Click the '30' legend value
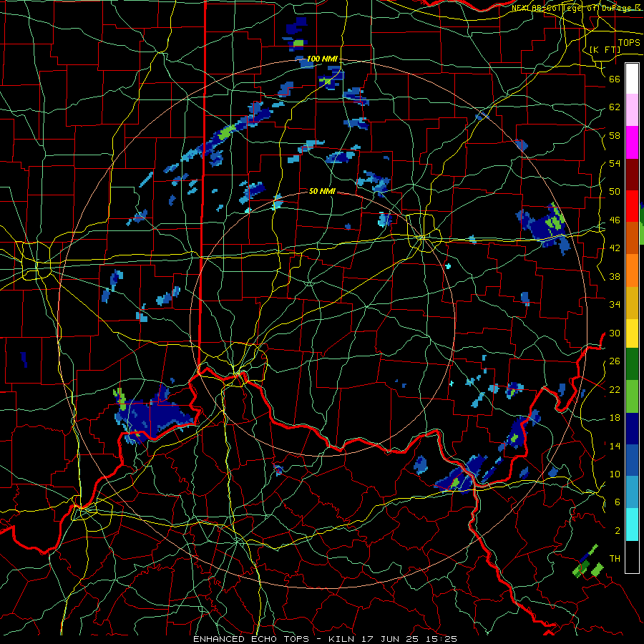The width and height of the screenshot is (644, 644). pyautogui.click(x=615, y=333)
